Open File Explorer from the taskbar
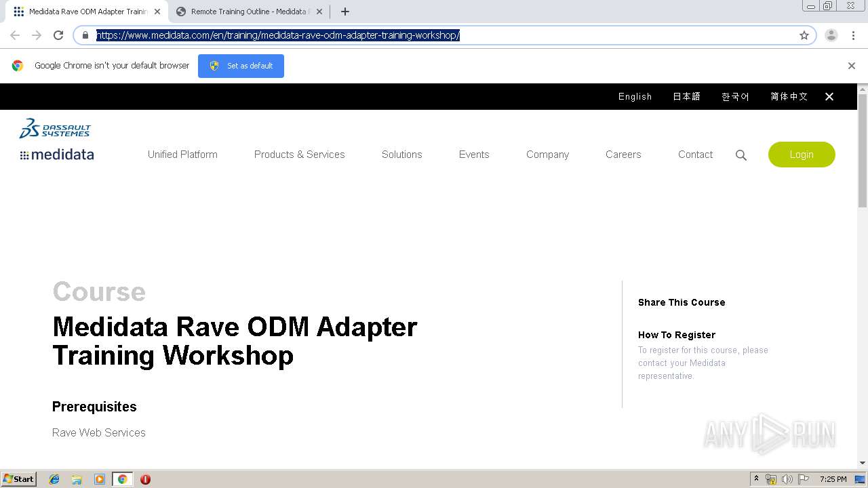868x488 pixels. pyautogui.click(x=77, y=479)
